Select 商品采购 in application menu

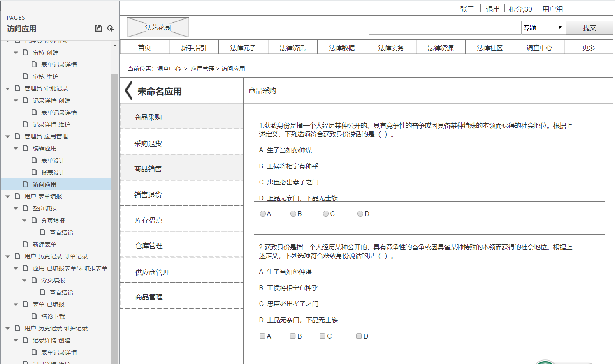point(181,117)
